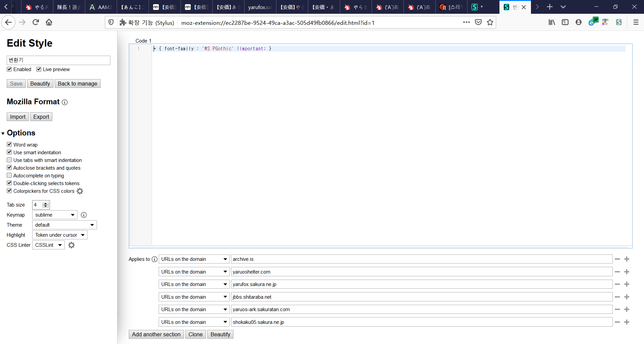Switch to the yarufox.sa tab

pyautogui.click(x=259, y=7)
